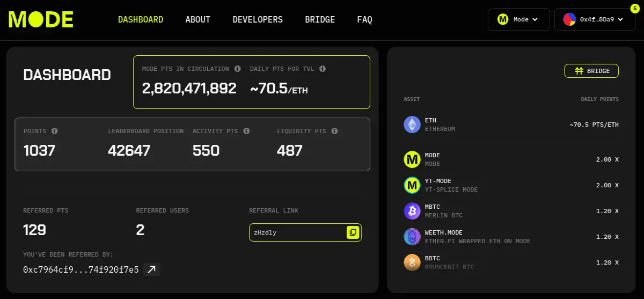644x299 pixels.
Task: Open the wallet 0x4f…8Da9 account dropdown
Action: [x=595, y=19]
